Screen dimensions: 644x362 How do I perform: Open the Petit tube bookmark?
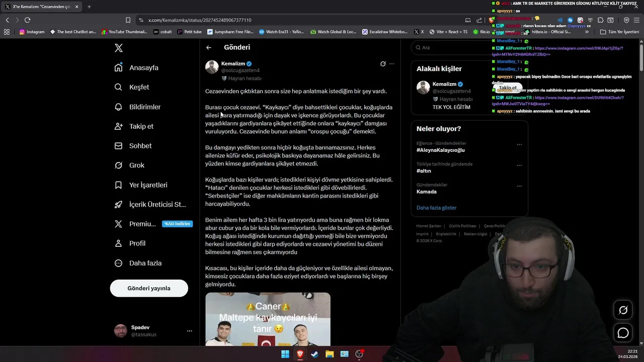[x=190, y=32]
